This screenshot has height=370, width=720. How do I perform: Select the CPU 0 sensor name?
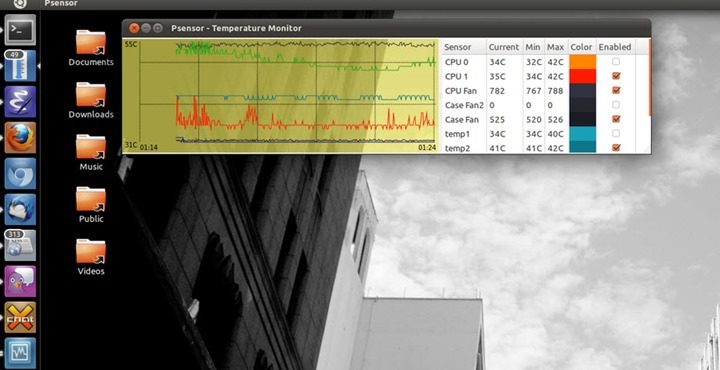457,62
